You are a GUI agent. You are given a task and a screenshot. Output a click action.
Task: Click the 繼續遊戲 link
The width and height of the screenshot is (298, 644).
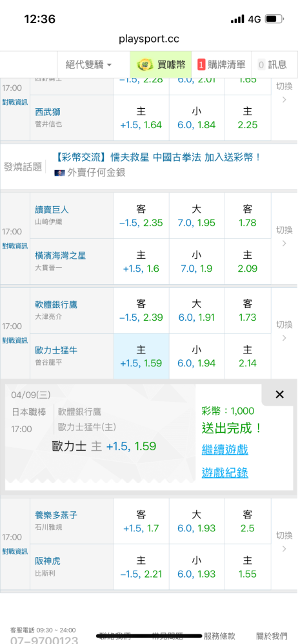[224, 450]
